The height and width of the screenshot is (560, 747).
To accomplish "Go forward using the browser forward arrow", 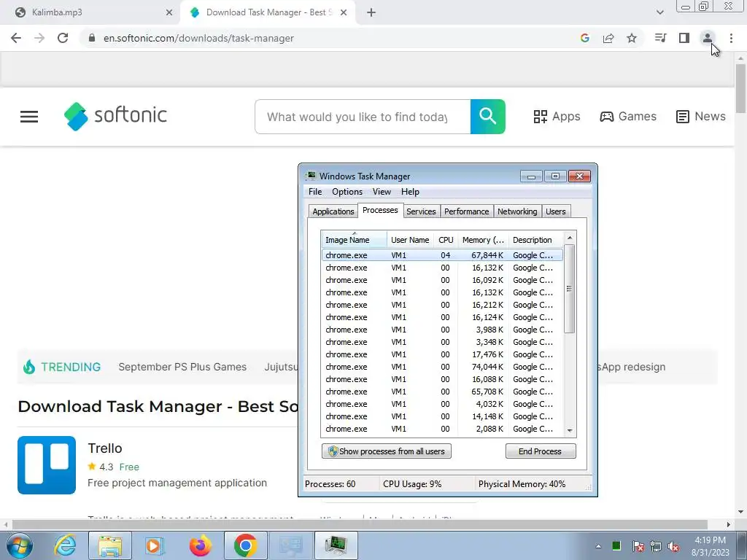I will point(39,38).
